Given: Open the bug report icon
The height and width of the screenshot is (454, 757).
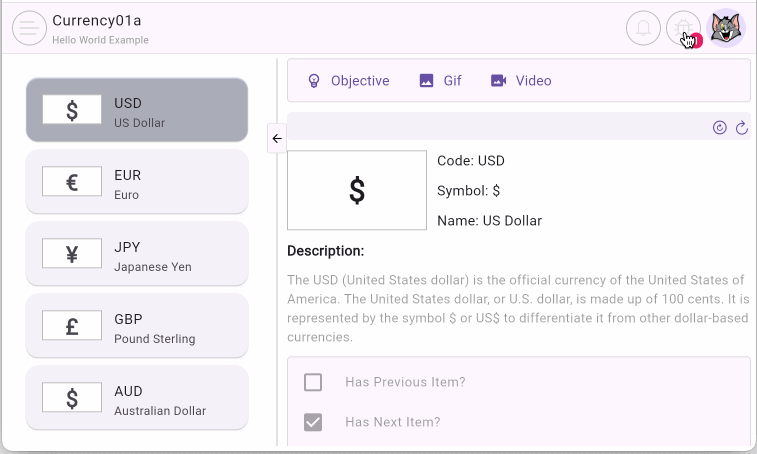Looking at the screenshot, I should [x=684, y=28].
